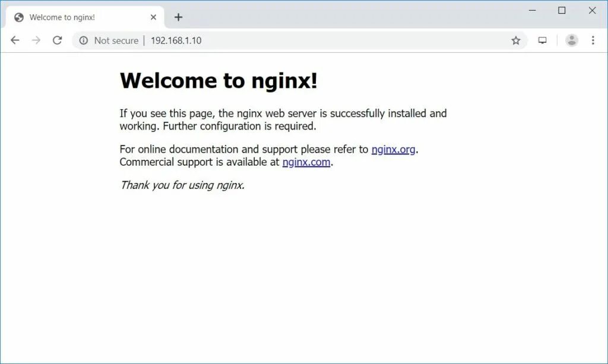Select the Welcome to nginx! tab

[84, 17]
